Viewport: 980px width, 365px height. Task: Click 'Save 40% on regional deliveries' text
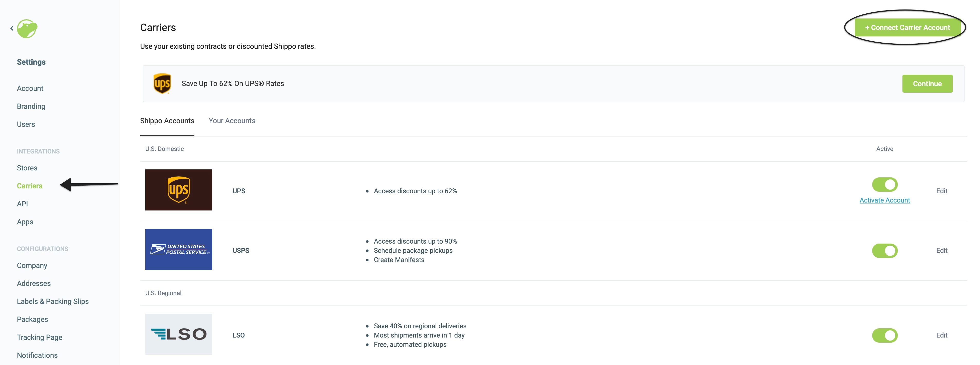(420, 326)
